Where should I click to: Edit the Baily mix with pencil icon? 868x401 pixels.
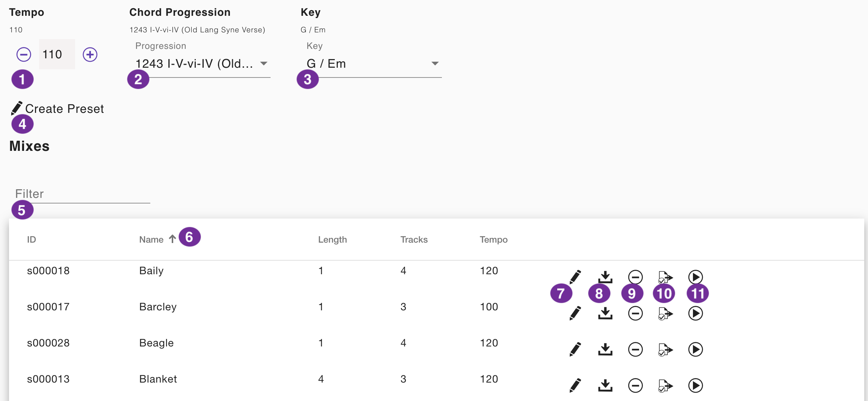[575, 277]
